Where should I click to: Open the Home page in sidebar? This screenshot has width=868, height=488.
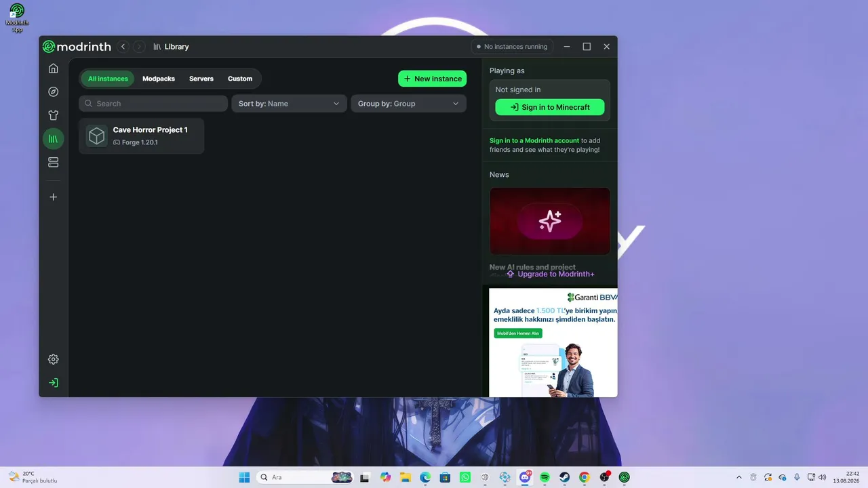pyautogui.click(x=54, y=68)
